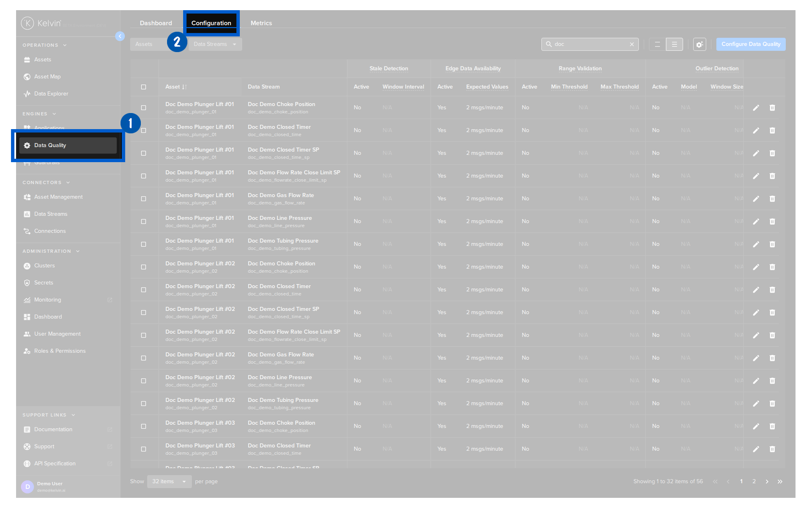Open the Dashboard tab
The height and width of the screenshot is (508, 812).
[156, 23]
